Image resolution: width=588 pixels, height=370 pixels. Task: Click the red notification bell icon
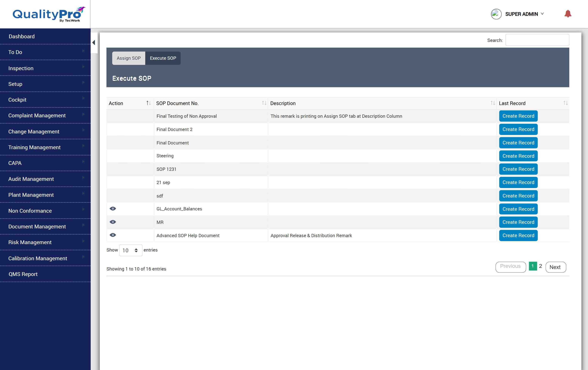(568, 14)
